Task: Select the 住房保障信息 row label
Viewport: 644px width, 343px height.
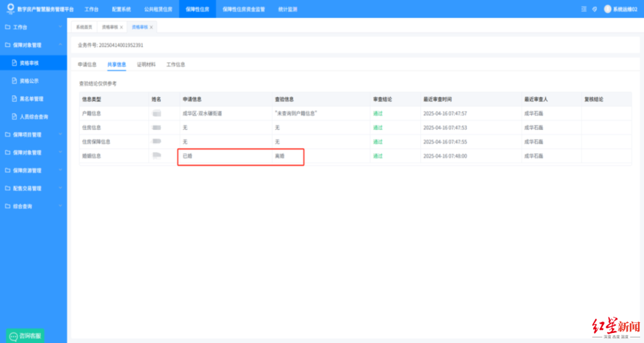Action: click(x=96, y=142)
